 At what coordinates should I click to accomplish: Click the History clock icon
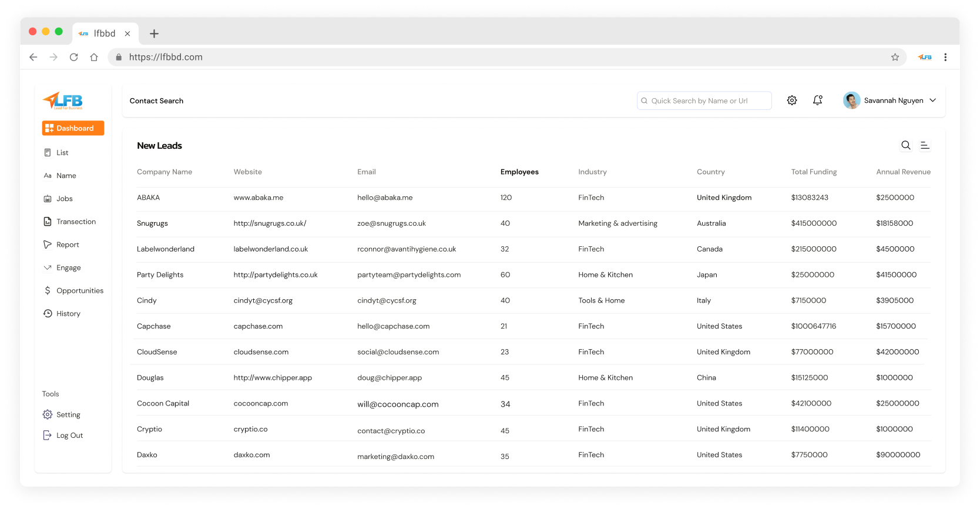pyautogui.click(x=48, y=313)
